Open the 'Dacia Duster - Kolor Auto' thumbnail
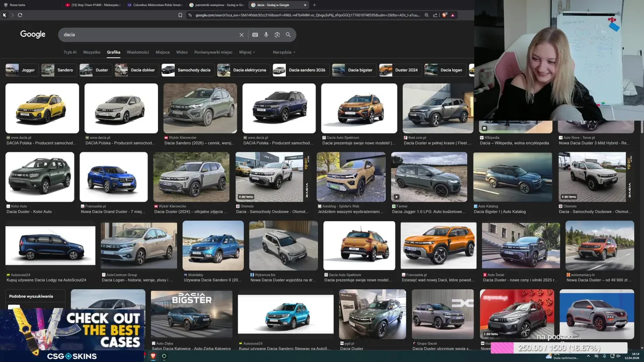The height and width of the screenshot is (362, 644). [x=40, y=177]
